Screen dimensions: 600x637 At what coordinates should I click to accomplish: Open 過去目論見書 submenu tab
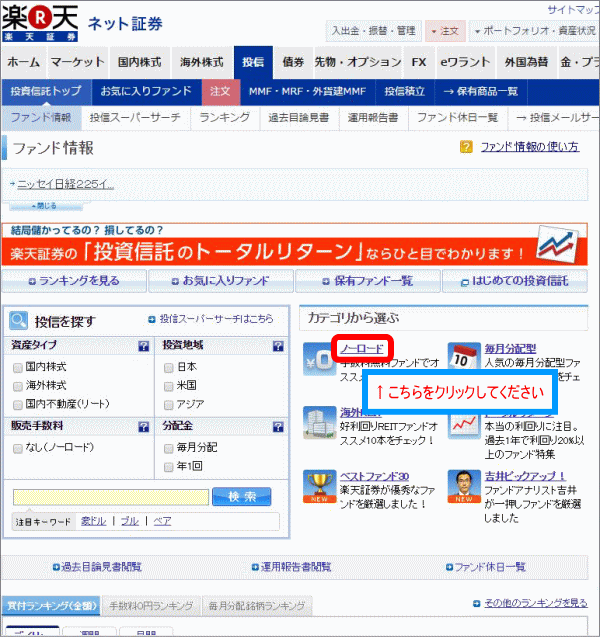(299, 118)
